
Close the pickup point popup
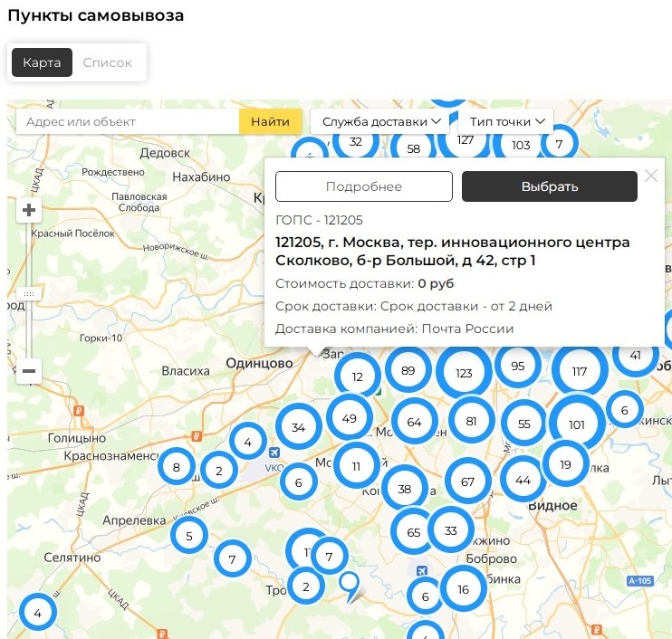coord(651,176)
